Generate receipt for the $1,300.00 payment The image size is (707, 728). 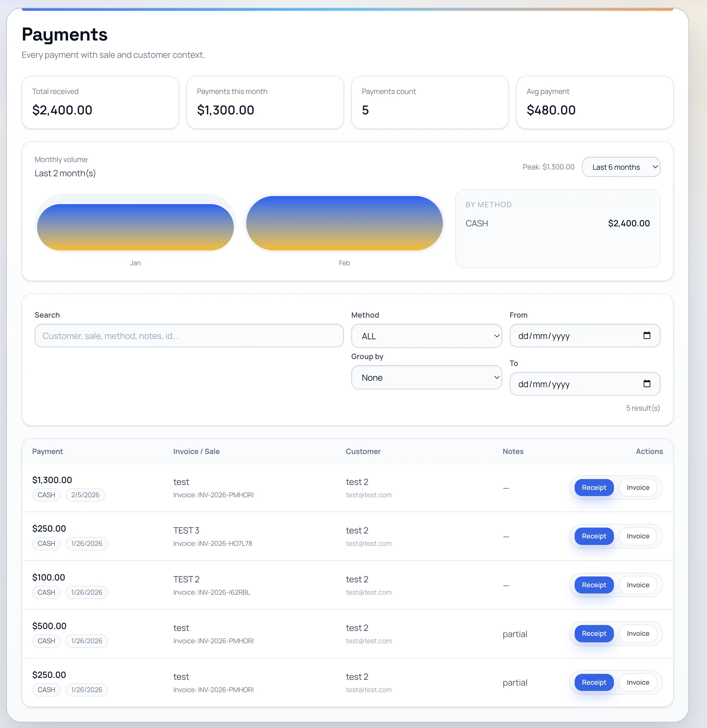(593, 487)
